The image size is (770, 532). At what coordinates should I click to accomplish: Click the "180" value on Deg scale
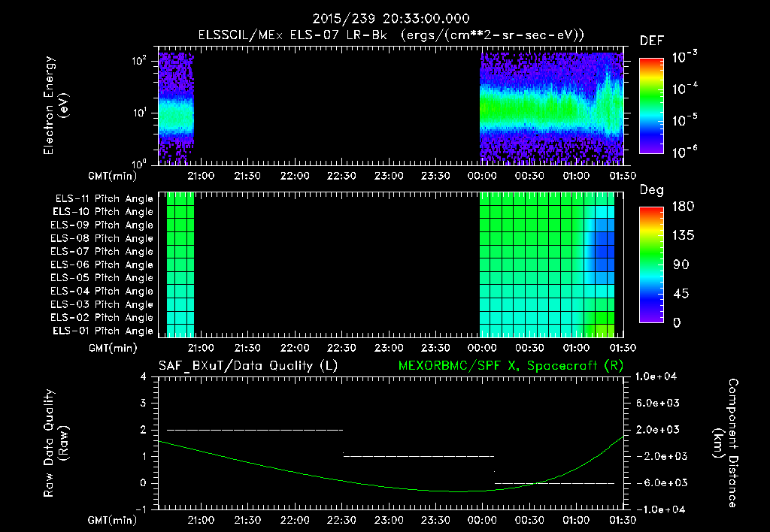coord(683,207)
